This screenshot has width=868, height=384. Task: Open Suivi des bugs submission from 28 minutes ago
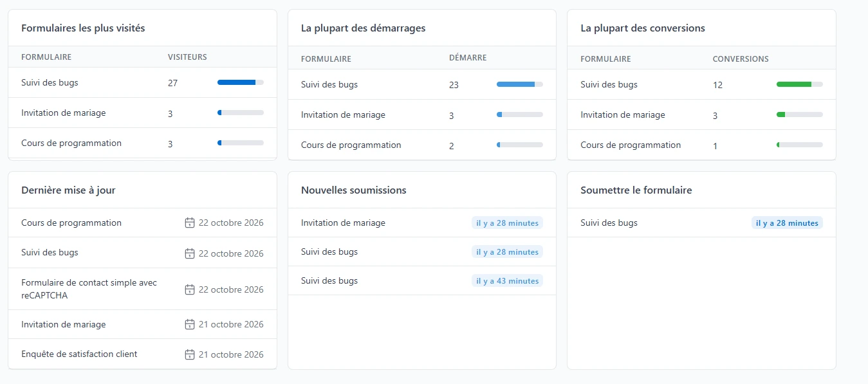coord(329,251)
